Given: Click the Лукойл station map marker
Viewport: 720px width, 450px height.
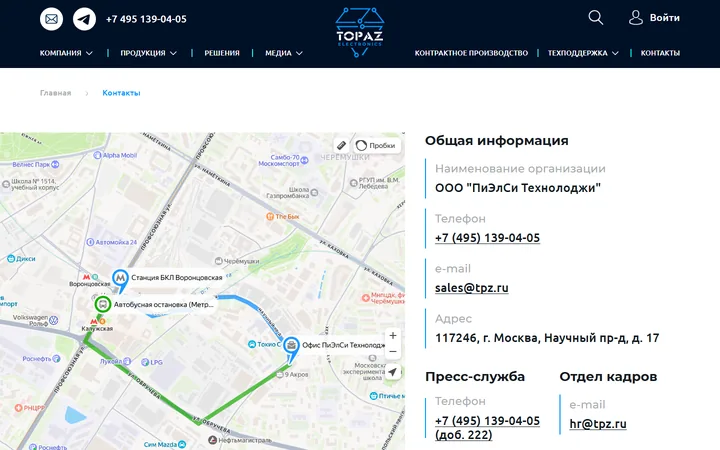Looking at the screenshot, I should (x=115, y=361).
